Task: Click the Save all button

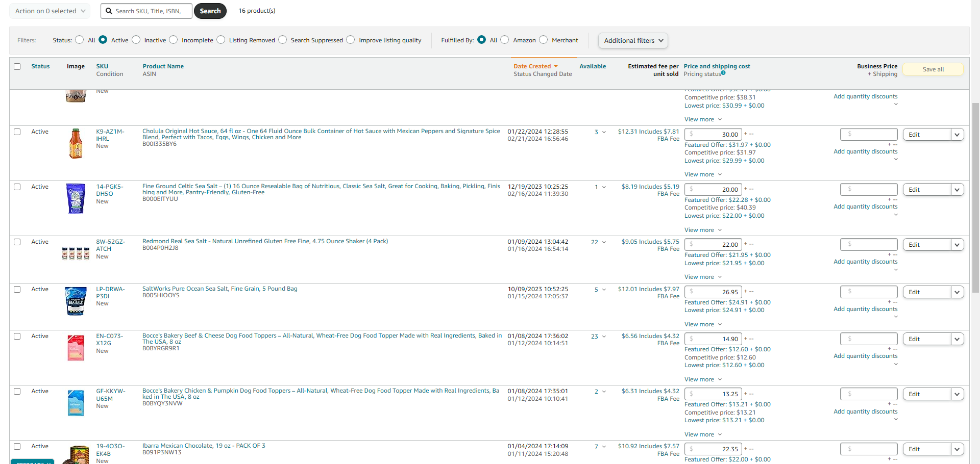Action: [933, 69]
